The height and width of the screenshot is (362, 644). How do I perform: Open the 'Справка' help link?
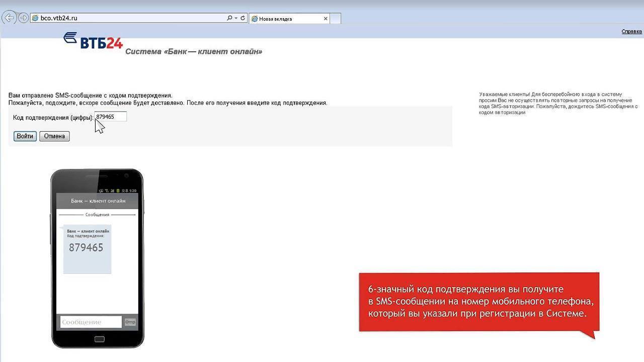[x=631, y=31]
